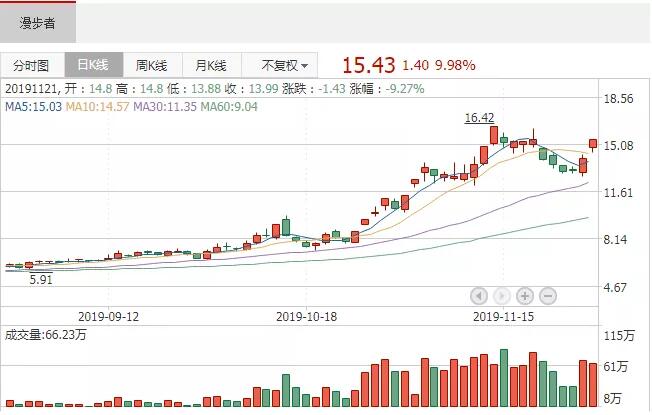Viewport: 652px width, 415px height.
Task: Click the 115万 volume axis label
Action: pyautogui.click(x=619, y=335)
